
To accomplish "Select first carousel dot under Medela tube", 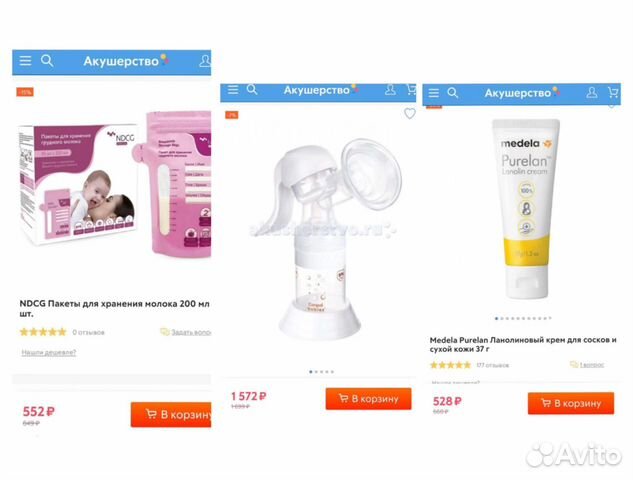I will tap(497, 319).
